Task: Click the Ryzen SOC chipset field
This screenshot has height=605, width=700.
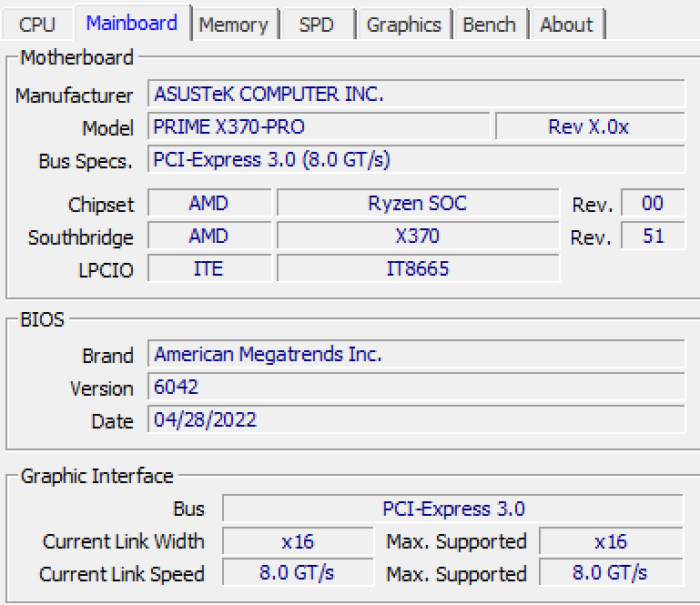Action: coord(418,204)
